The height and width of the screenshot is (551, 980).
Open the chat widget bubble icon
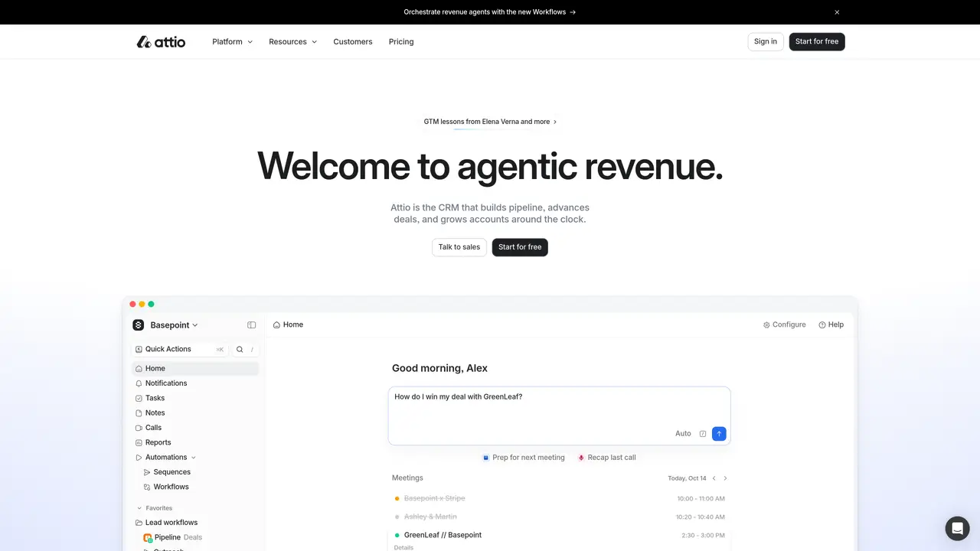(x=957, y=528)
